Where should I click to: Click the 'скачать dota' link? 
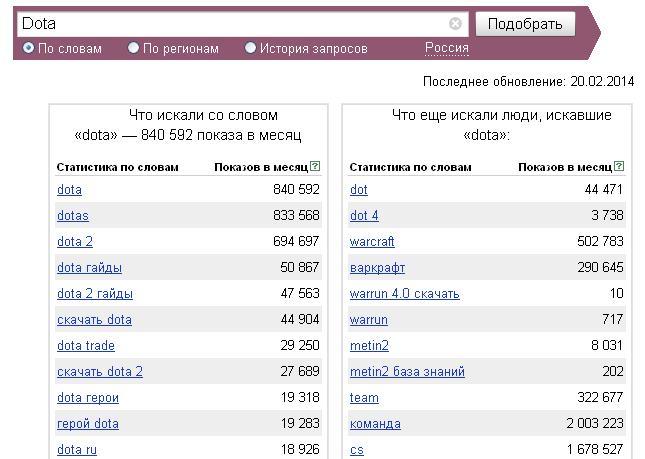(94, 319)
